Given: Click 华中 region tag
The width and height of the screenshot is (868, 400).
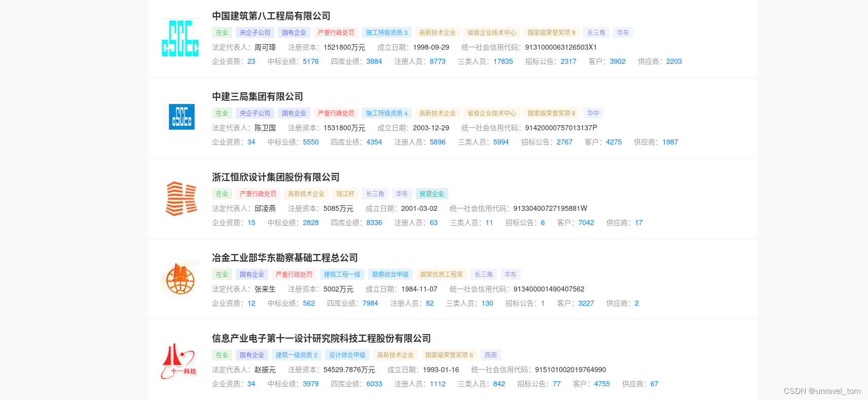Looking at the screenshot, I should click(593, 113).
